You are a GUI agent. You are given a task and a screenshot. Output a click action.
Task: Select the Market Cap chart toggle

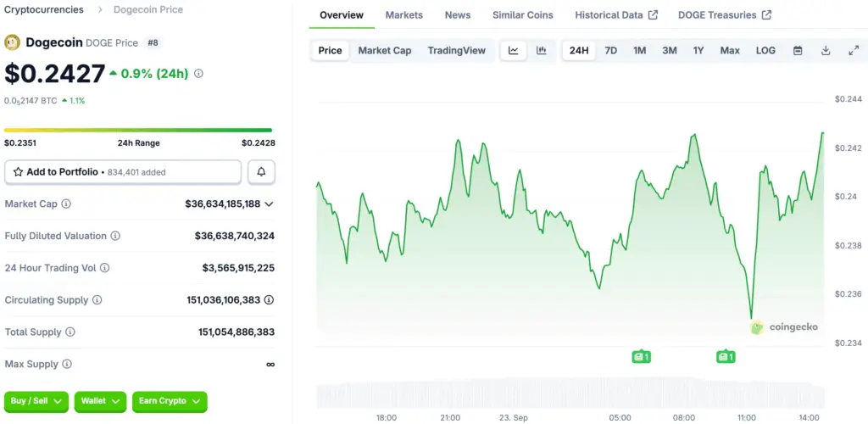(385, 50)
